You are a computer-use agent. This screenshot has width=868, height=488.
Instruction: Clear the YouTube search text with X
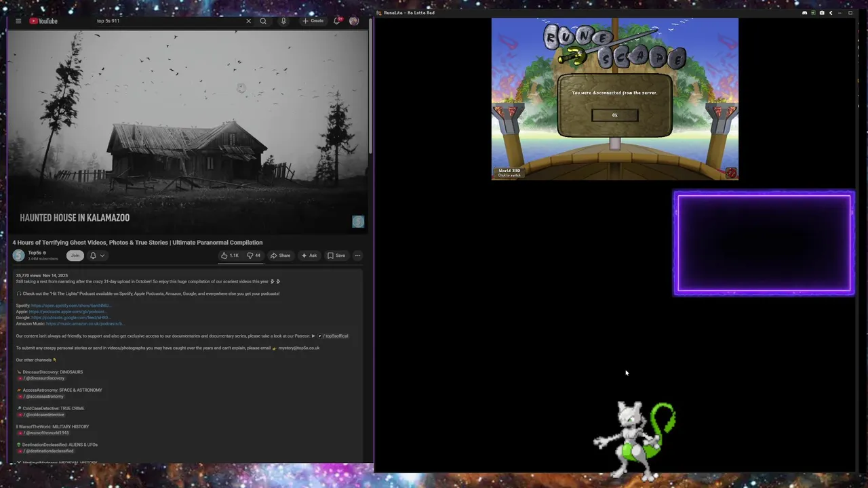[x=248, y=21]
